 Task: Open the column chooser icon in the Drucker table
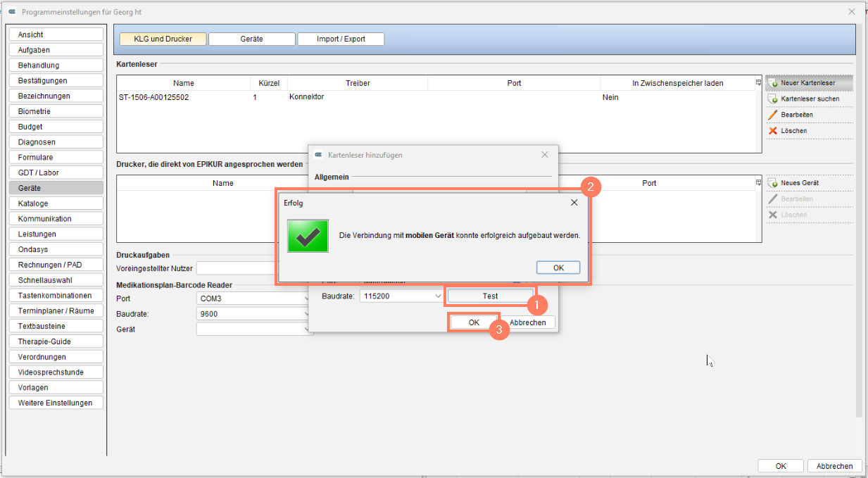coord(758,183)
